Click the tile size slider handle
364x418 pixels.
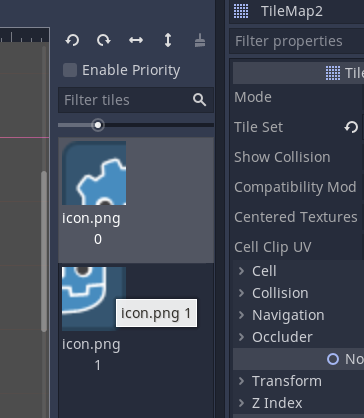tap(98, 125)
